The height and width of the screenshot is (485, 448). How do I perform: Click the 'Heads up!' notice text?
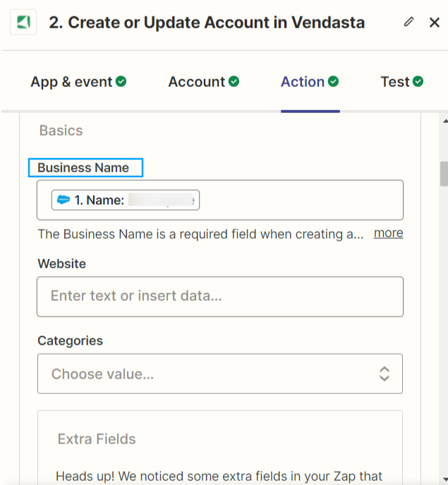click(x=219, y=477)
